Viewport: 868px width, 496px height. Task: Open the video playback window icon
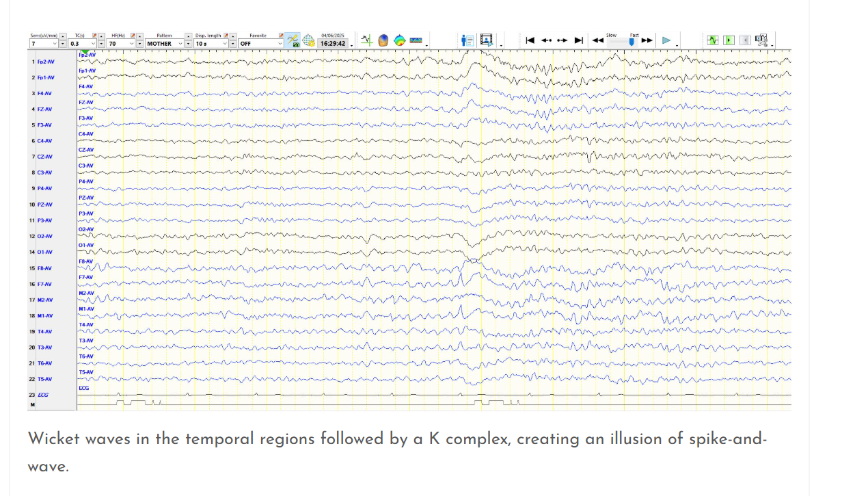(486, 40)
